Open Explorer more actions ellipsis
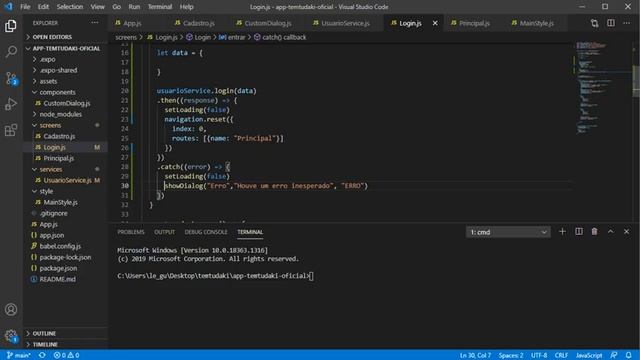Screen dimensions: 640x360 coord(95,23)
